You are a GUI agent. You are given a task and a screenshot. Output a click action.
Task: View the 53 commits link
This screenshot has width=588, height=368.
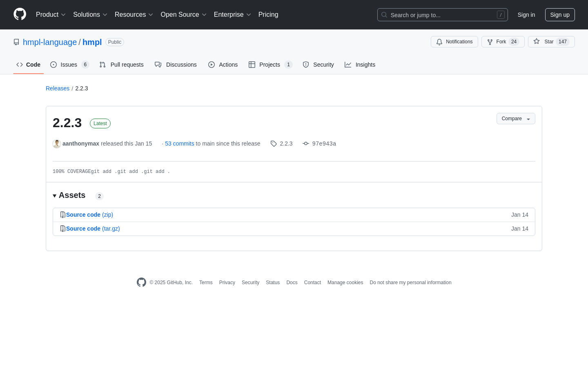[x=180, y=144]
